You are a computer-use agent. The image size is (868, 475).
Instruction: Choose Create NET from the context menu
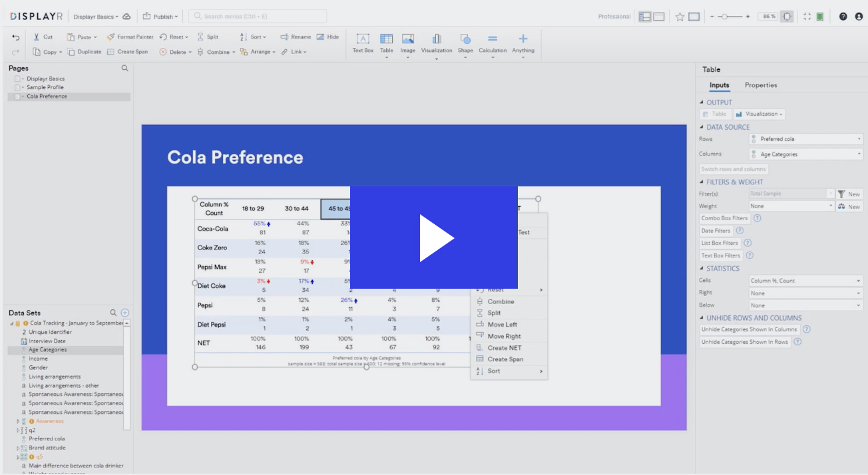coord(504,347)
